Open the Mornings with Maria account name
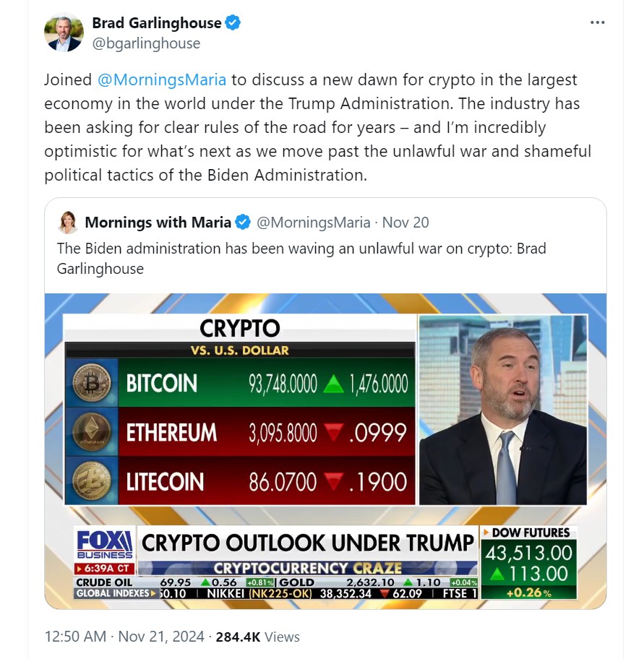 coord(158,223)
